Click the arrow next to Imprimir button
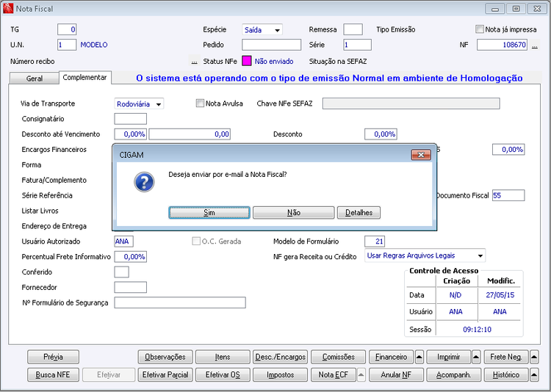 tap(476, 357)
